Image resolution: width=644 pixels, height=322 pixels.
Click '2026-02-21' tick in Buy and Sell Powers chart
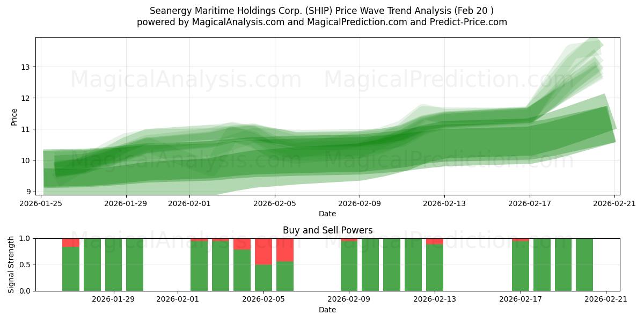click(x=606, y=299)
